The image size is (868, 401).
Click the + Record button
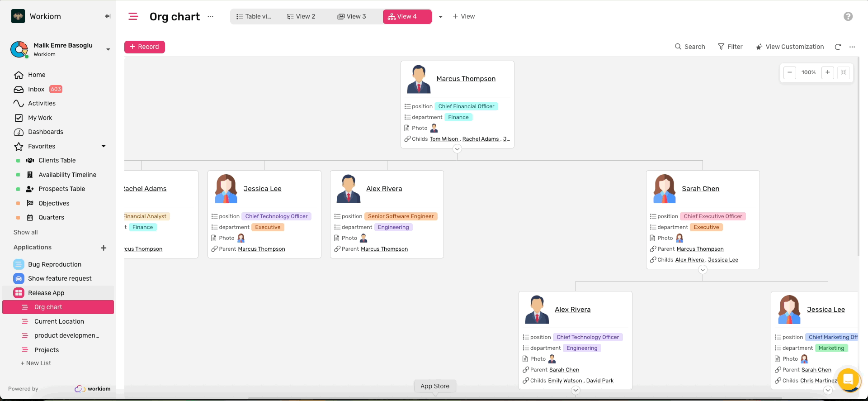[x=145, y=47]
